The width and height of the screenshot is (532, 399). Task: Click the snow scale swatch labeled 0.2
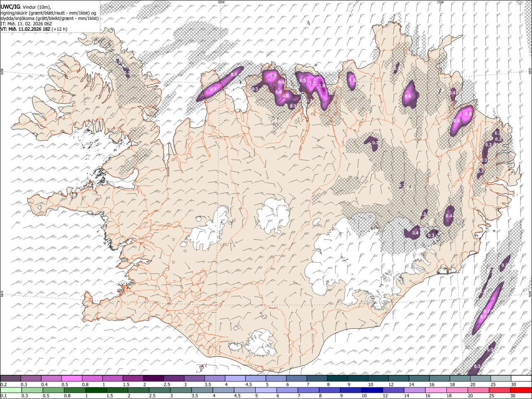pyautogui.click(x=10, y=378)
